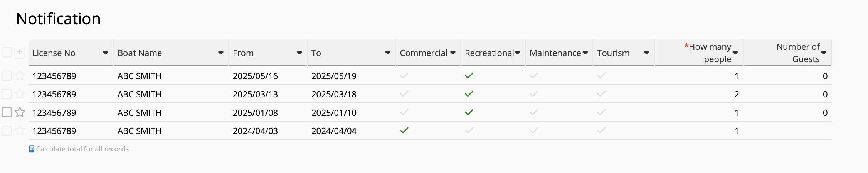Star the 2025/01/08 record
This screenshot has width=868, height=173.
20,112
